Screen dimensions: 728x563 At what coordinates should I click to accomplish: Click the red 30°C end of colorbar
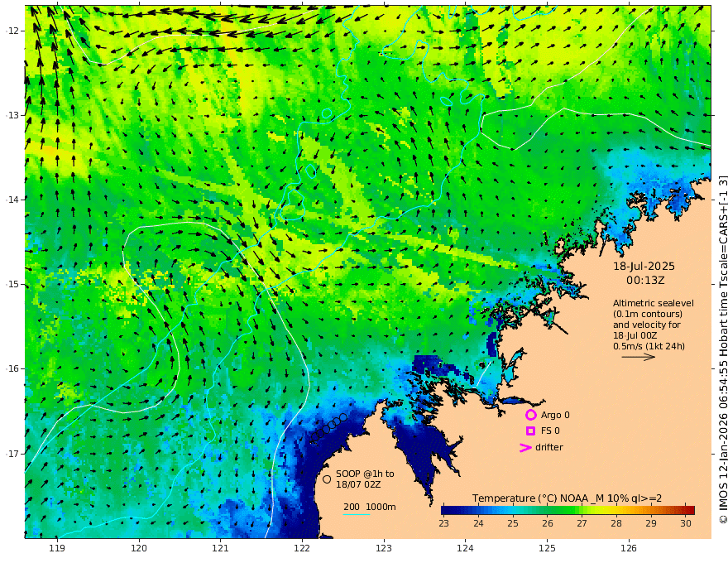click(689, 511)
